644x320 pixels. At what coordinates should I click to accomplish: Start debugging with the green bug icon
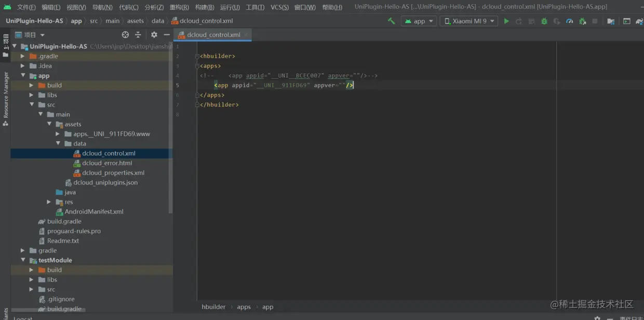[x=544, y=21]
